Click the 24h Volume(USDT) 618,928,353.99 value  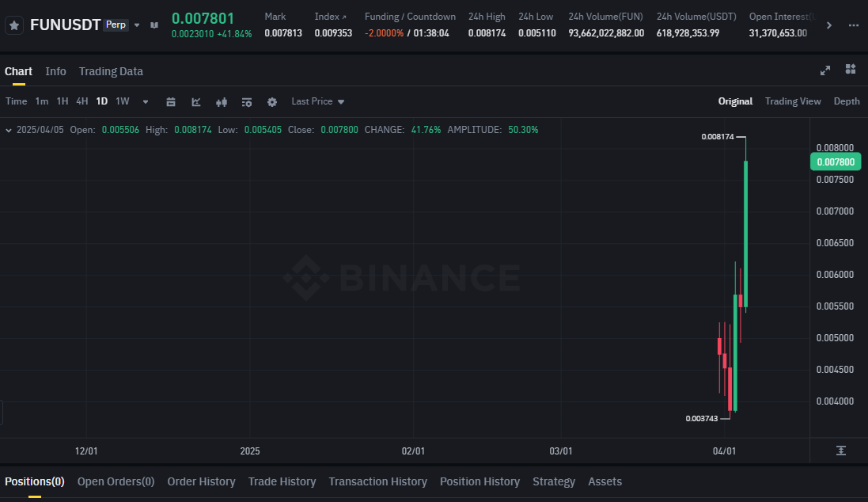(688, 33)
